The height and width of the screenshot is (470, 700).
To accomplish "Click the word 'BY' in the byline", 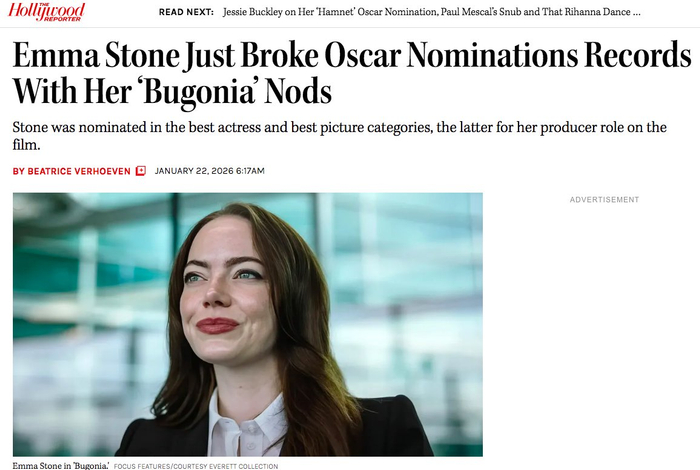I will 18,171.
